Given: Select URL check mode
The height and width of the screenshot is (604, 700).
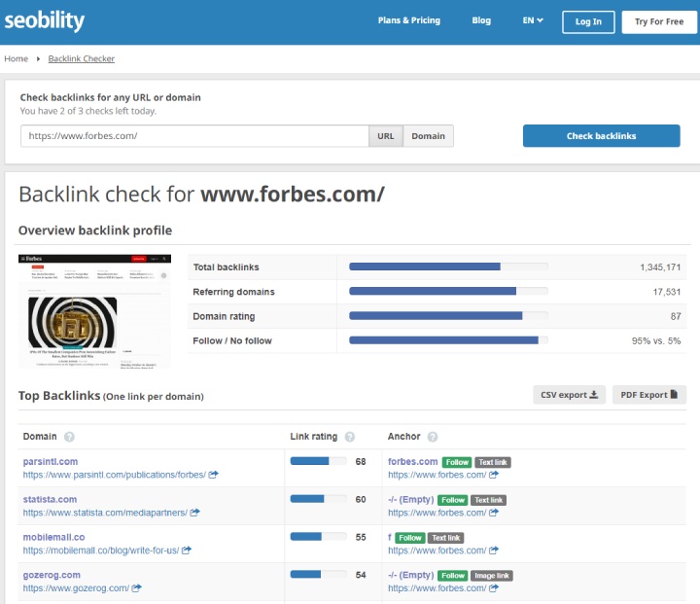Looking at the screenshot, I should (x=386, y=136).
